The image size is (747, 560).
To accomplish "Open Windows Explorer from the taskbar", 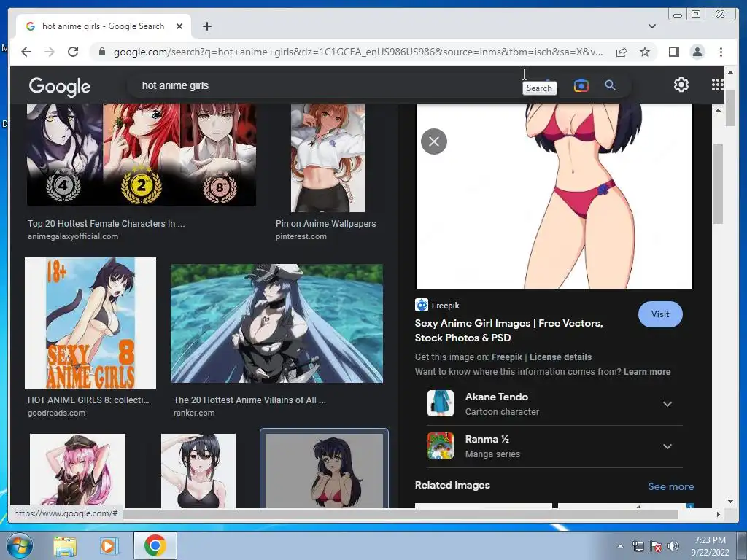I will point(64,546).
